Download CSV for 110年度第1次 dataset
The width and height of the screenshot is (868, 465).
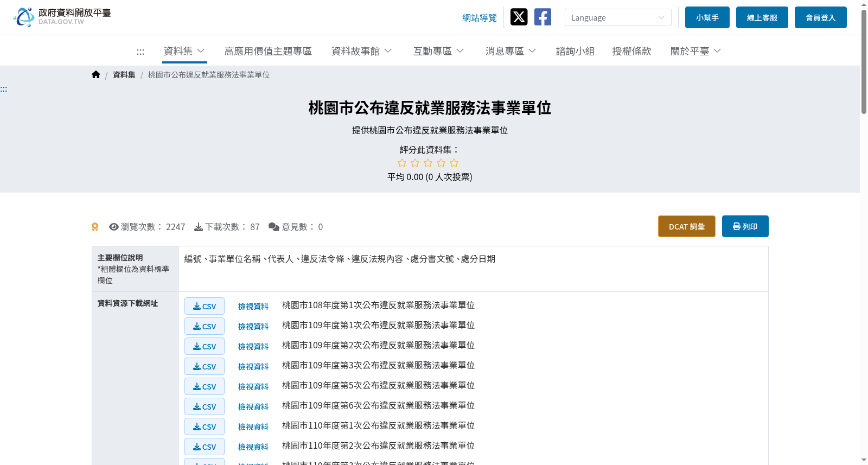(205, 426)
